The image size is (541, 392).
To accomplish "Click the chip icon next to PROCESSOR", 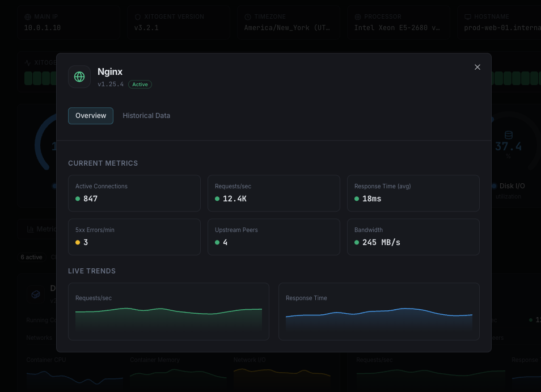I will 357,16.
